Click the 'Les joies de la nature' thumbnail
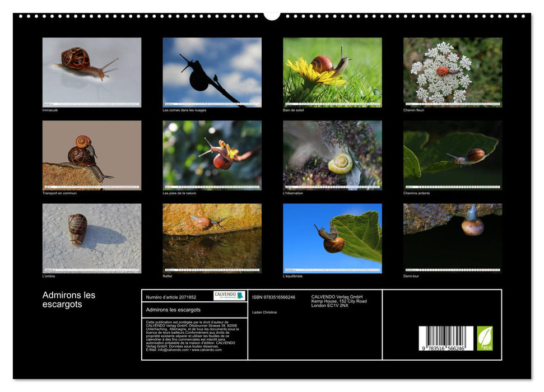The width and height of the screenshot is (544, 392). pyautogui.click(x=212, y=155)
